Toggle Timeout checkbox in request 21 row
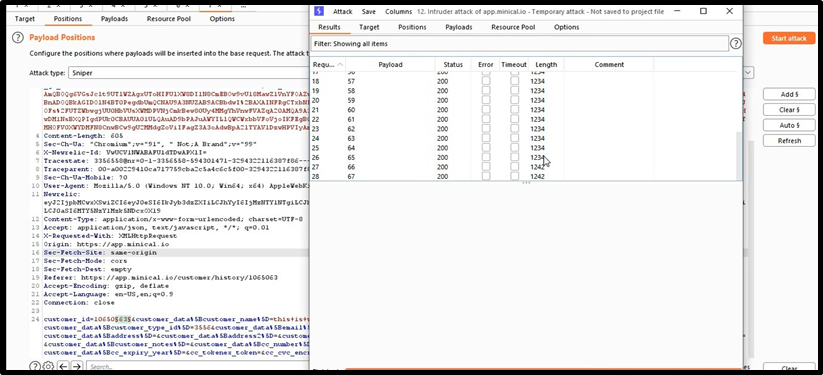 click(514, 110)
